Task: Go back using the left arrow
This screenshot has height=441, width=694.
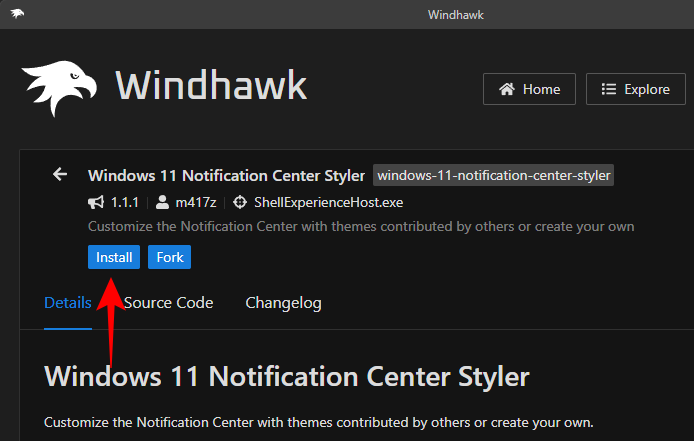Action: coord(60,175)
